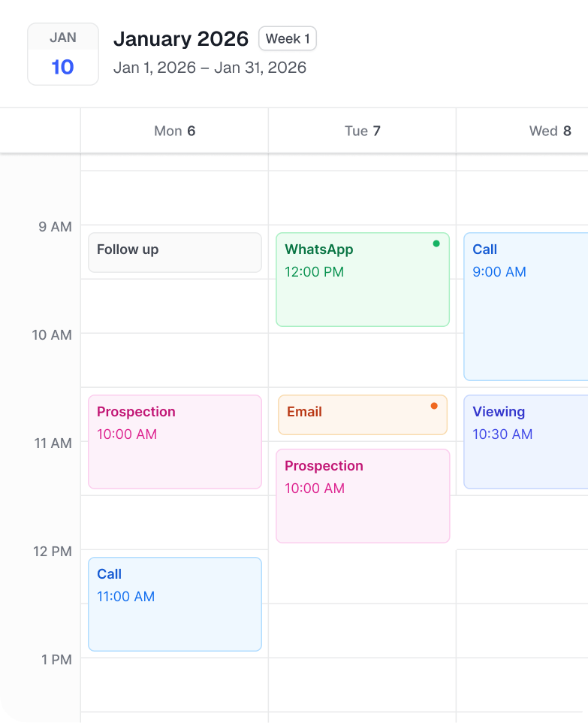Click the orange dot on Email event
Image resolution: width=588 pixels, height=723 pixels.
click(434, 406)
